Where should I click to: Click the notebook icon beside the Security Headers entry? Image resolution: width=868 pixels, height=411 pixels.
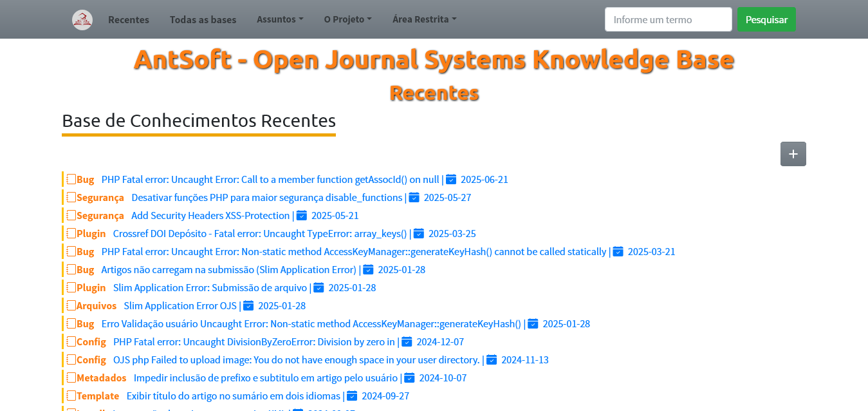point(71,215)
